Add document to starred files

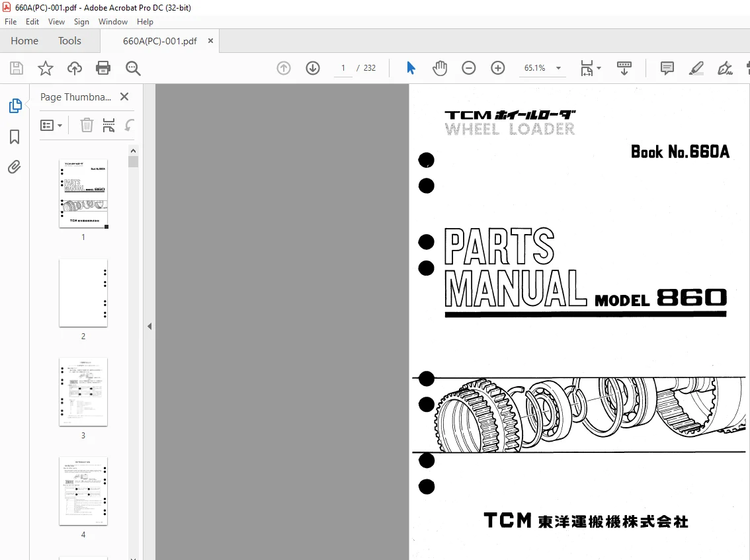tap(46, 68)
